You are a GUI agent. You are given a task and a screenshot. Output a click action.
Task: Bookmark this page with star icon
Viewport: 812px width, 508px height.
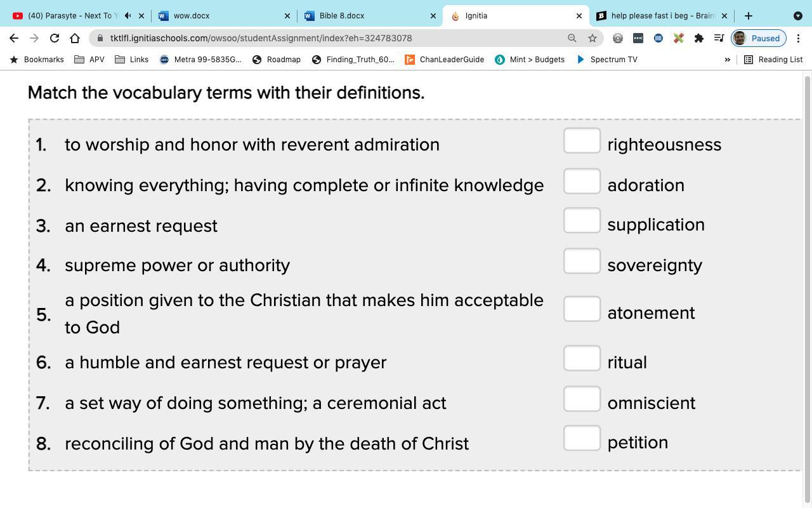(593, 38)
